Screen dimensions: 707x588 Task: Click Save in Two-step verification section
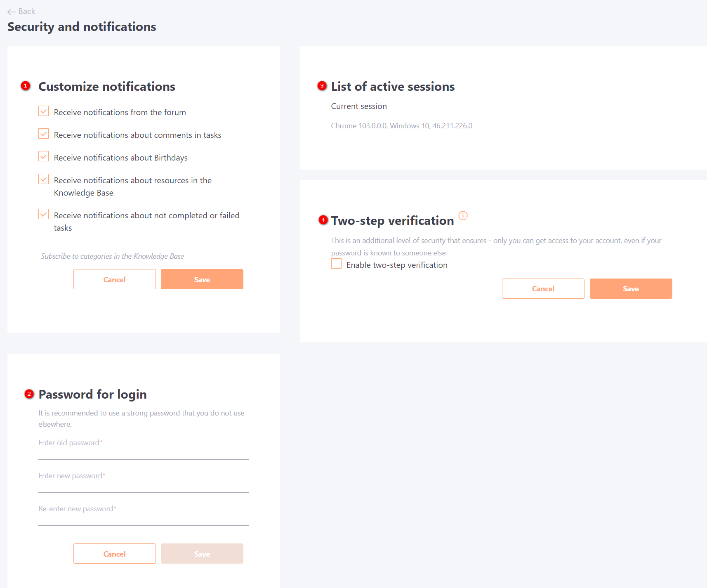click(x=631, y=288)
